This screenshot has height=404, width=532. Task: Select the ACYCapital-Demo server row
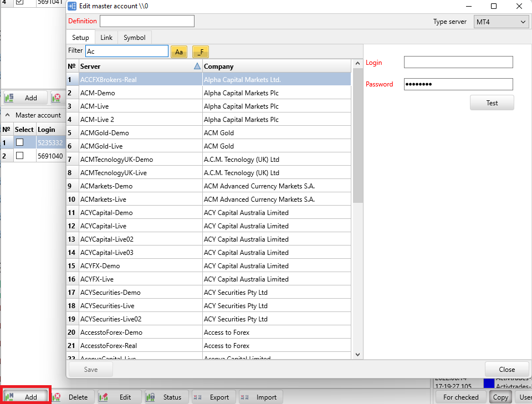point(209,213)
